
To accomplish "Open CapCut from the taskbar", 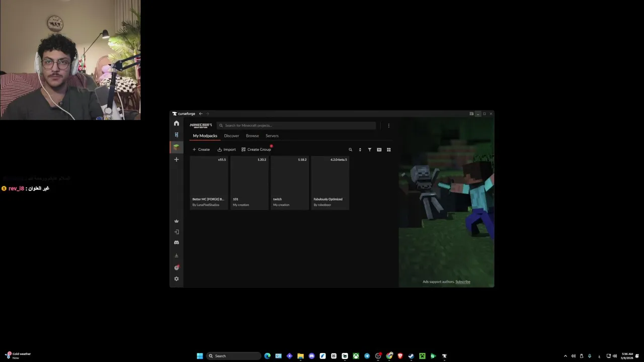I will [x=334, y=356].
